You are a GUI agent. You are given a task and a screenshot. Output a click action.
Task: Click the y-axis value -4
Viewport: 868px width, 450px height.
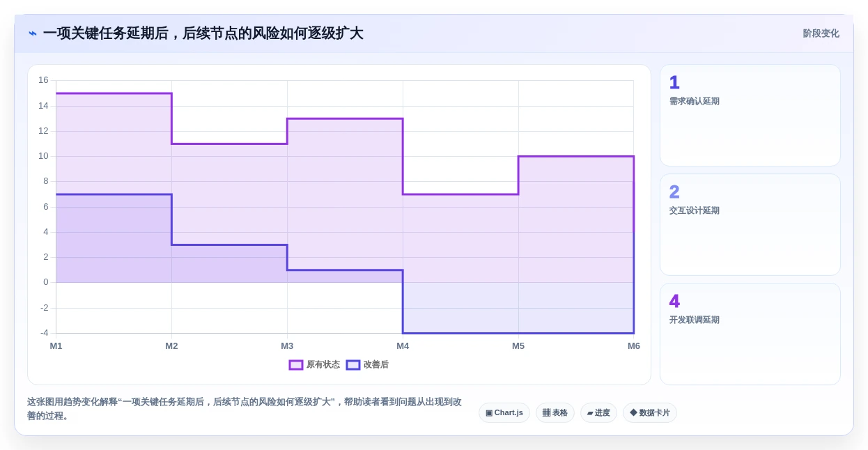pyautogui.click(x=45, y=333)
